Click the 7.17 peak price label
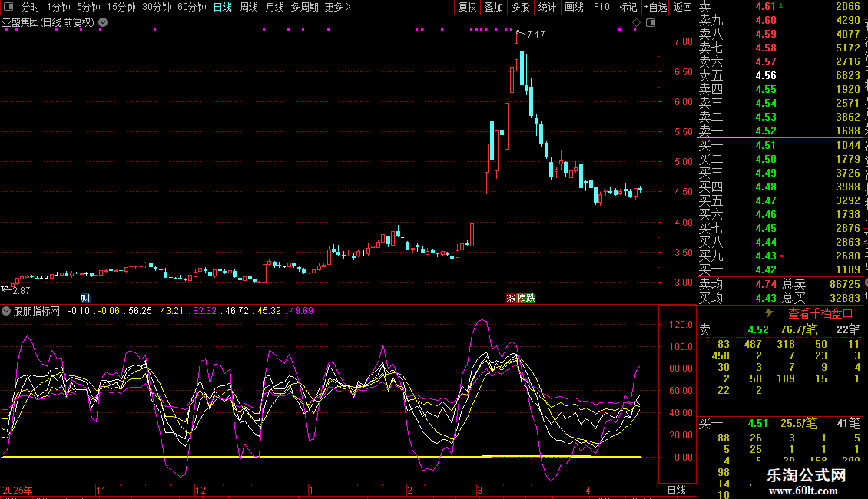This screenshot has width=868, height=499. (x=536, y=35)
